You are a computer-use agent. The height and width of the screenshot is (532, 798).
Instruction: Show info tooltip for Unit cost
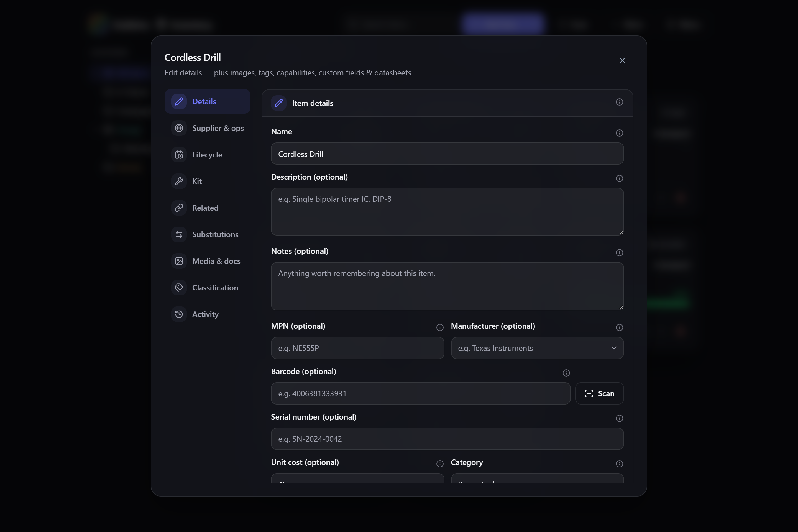click(x=440, y=464)
